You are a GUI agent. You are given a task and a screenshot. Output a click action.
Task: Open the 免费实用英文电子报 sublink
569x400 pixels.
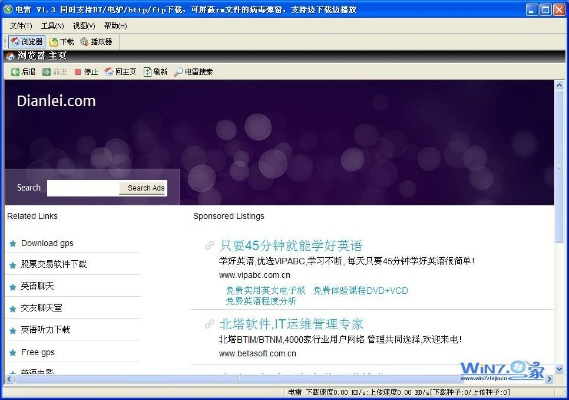coord(266,291)
